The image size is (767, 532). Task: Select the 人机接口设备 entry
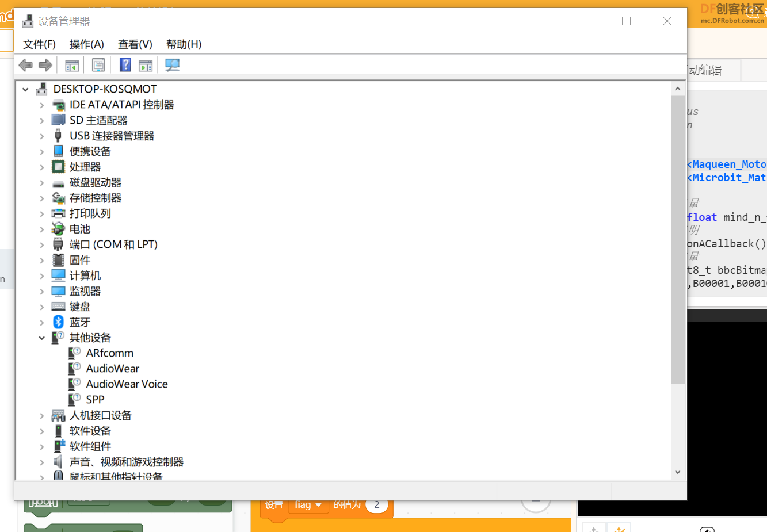click(101, 415)
